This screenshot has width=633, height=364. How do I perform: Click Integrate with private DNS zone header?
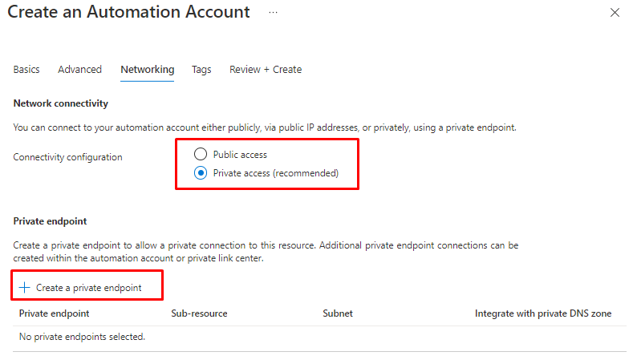click(x=543, y=313)
